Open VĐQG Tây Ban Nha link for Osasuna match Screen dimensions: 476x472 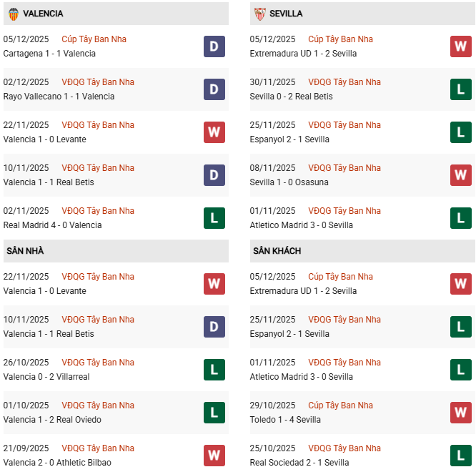(344, 168)
